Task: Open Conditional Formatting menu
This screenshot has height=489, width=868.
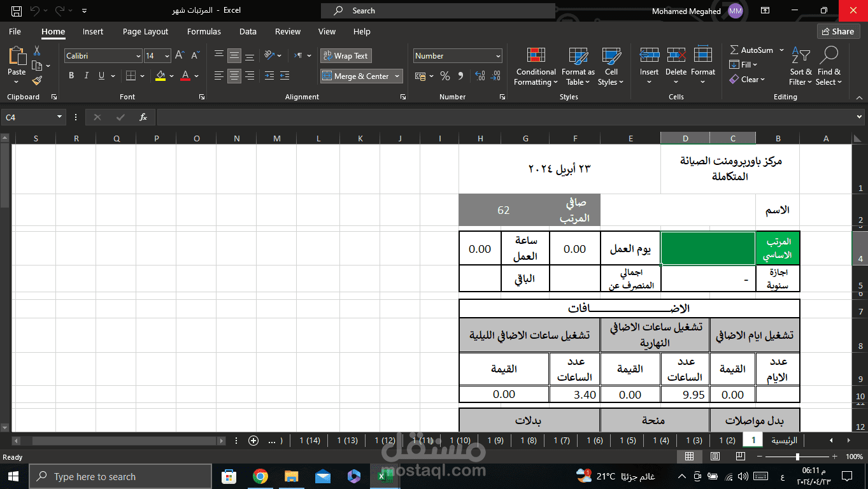Action: click(x=536, y=66)
